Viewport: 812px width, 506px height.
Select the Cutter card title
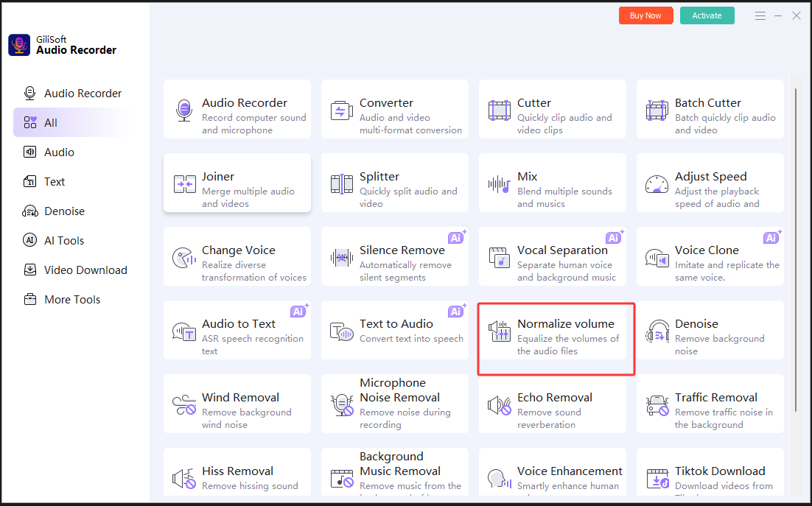(x=534, y=103)
